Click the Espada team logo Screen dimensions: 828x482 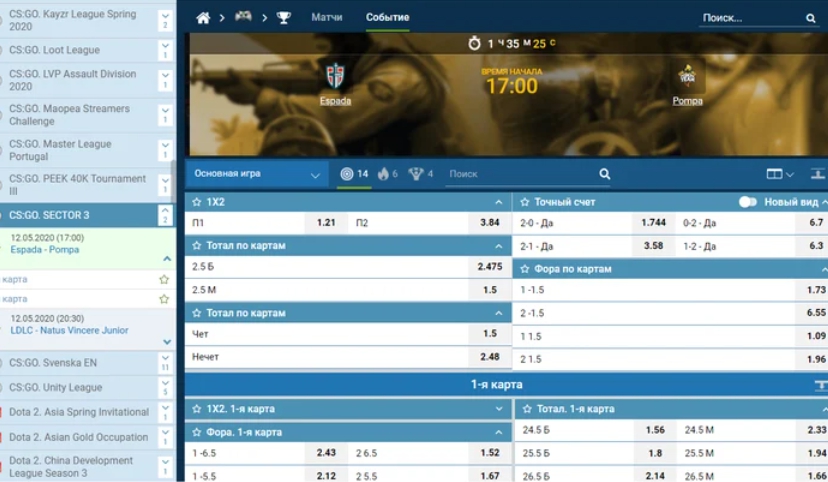tap(335, 76)
